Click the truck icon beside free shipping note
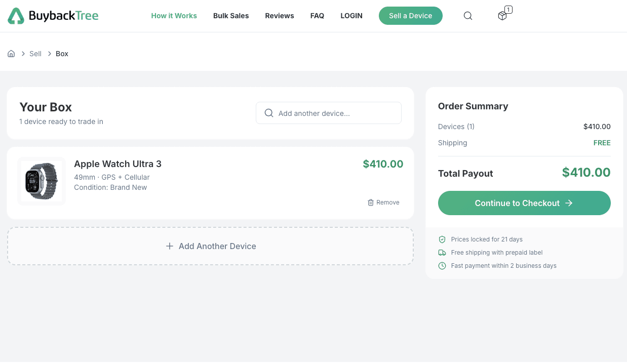 pos(442,252)
